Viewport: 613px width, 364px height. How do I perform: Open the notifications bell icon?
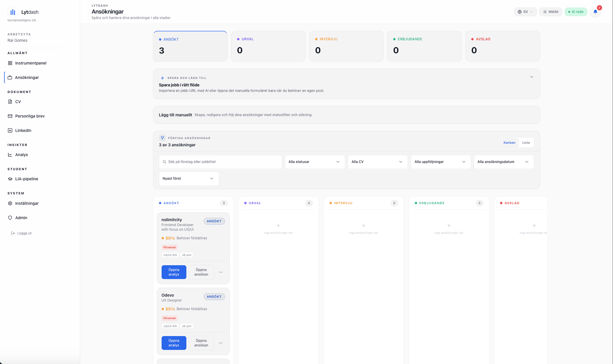(595, 12)
